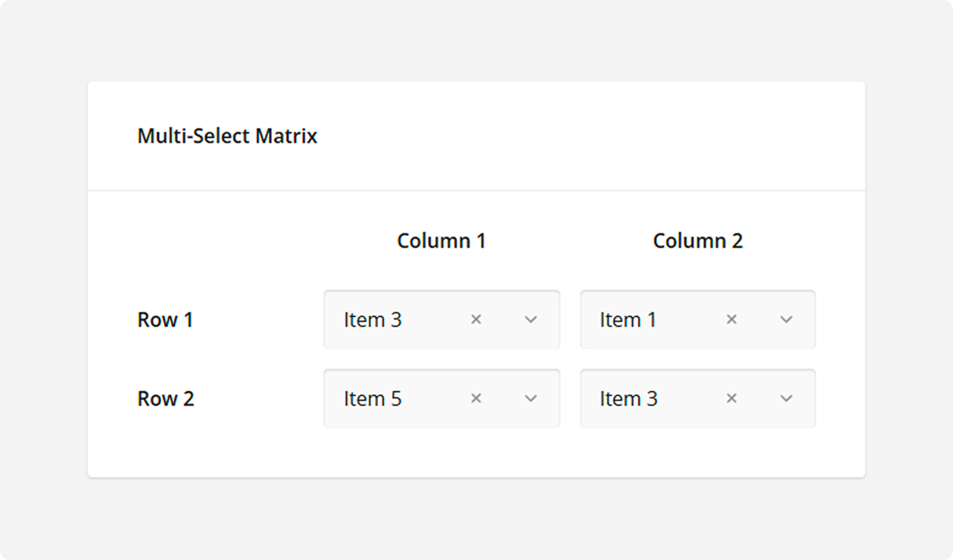Select the Item 3 text in Row 1
953x560 pixels.
[x=372, y=319]
